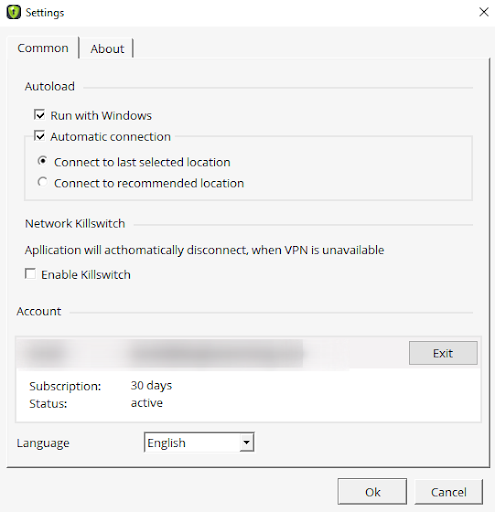Image resolution: width=495 pixels, height=512 pixels.
Task: Click the Exit account button
Action: tap(443, 353)
